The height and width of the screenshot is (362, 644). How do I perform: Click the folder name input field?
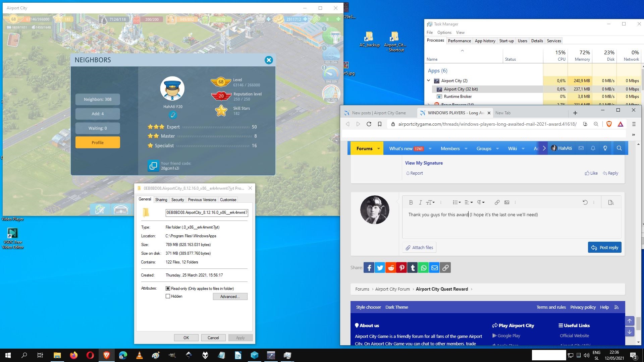click(207, 213)
